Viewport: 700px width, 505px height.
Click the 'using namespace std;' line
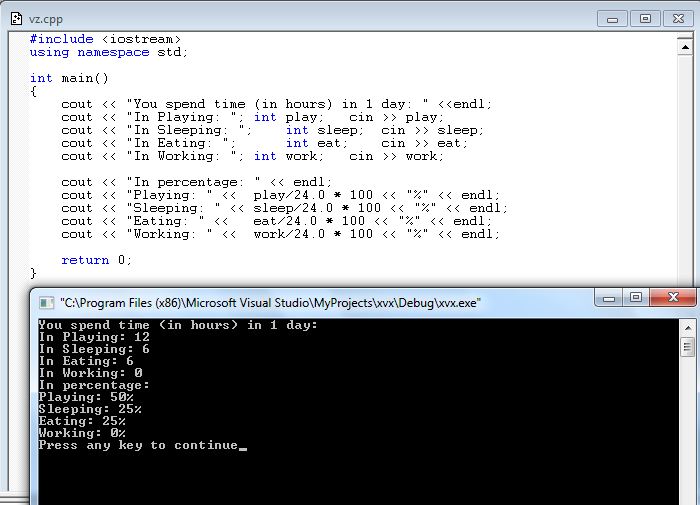(108, 52)
